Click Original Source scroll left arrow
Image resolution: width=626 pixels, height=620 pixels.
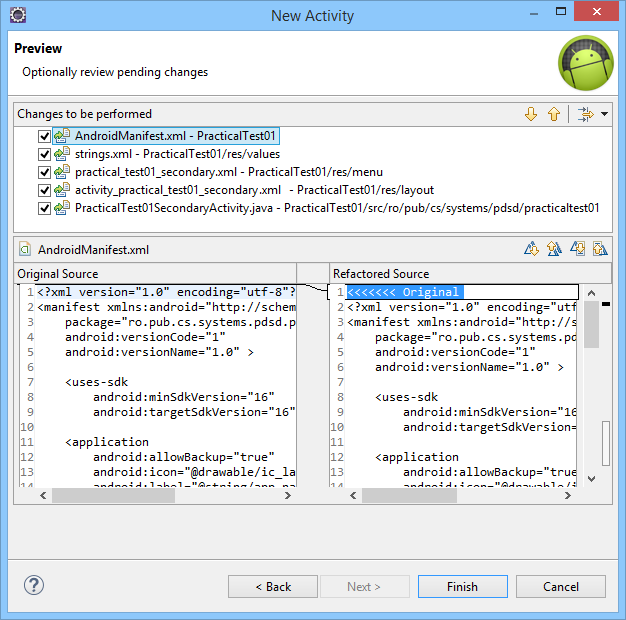44,495
